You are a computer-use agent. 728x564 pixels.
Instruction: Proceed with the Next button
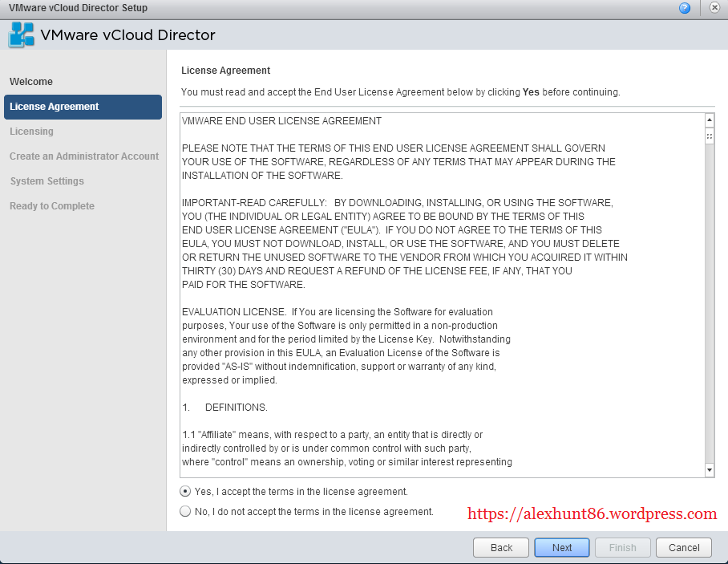click(x=562, y=547)
